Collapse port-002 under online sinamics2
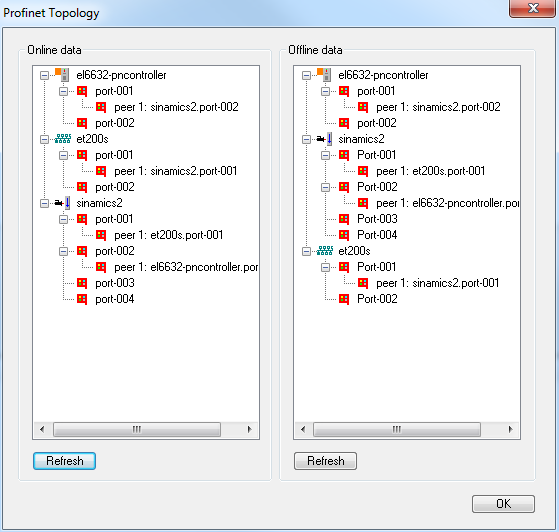 (x=63, y=251)
